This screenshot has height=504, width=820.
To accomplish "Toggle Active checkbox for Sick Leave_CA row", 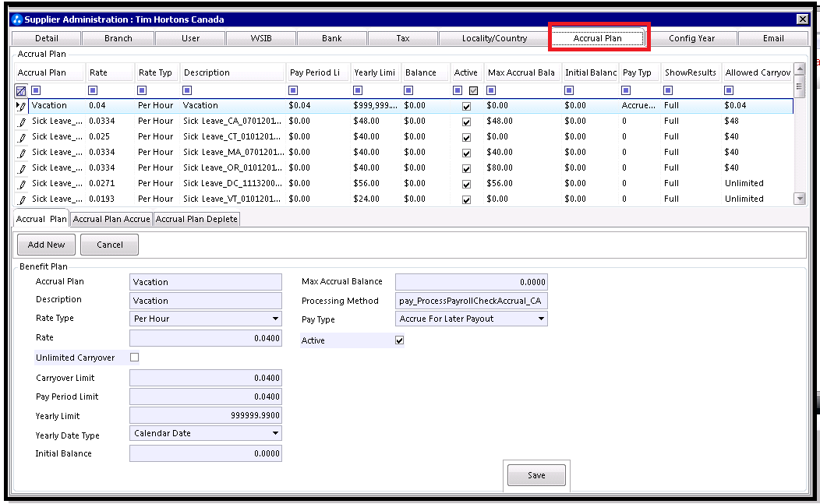I will 466,122.
